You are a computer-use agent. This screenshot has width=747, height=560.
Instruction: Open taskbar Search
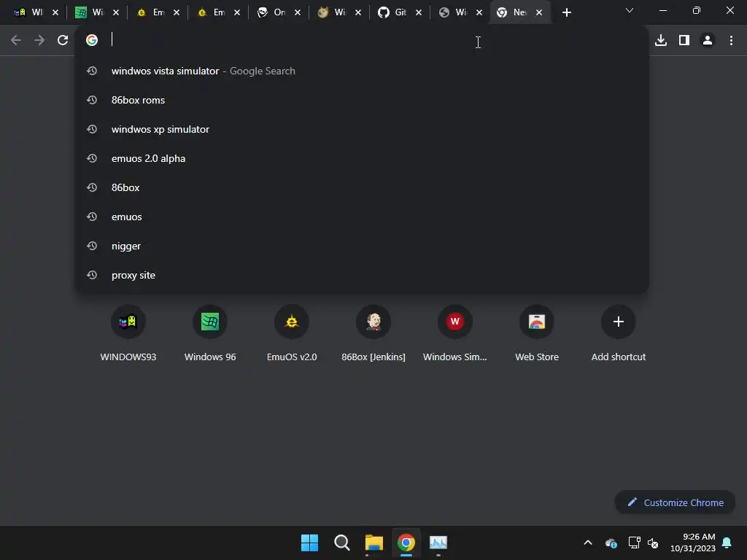[x=341, y=542]
